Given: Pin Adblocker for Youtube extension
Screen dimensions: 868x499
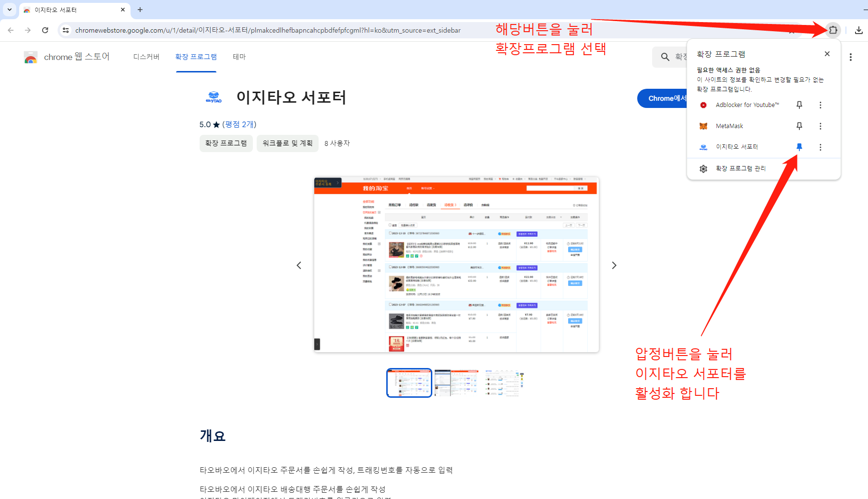Looking at the screenshot, I should (799, 105).
